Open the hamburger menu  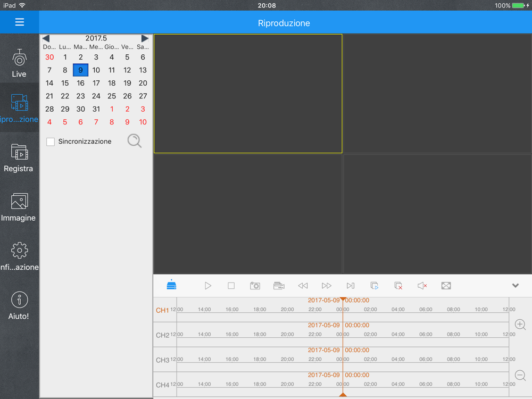tap(19, 22)
